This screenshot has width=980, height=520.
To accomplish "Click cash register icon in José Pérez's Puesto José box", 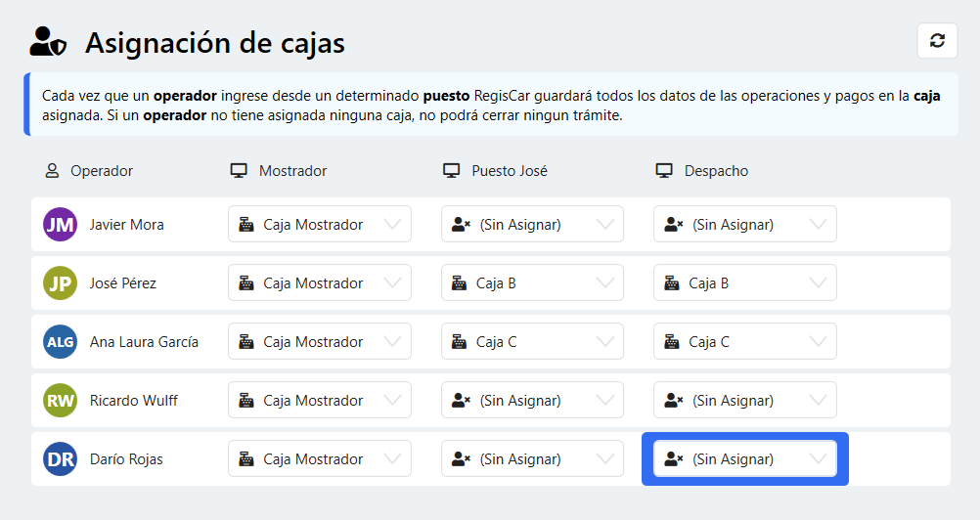I will (459, 283).
